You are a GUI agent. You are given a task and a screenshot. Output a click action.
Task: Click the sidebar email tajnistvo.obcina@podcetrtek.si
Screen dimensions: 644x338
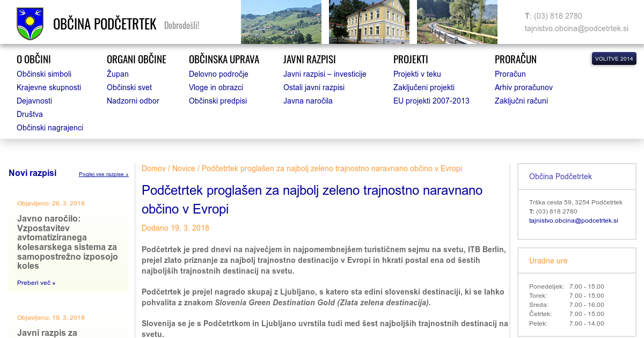tap(573, 221)
